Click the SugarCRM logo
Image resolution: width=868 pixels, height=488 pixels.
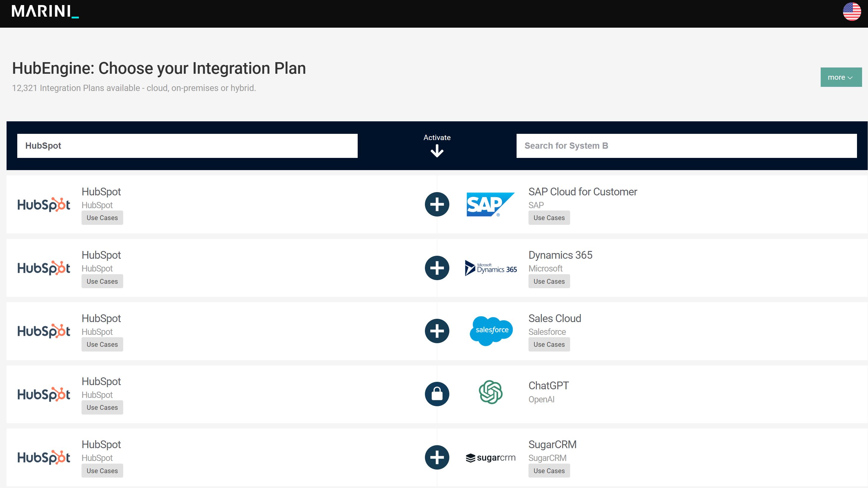(x=490, y=457)
